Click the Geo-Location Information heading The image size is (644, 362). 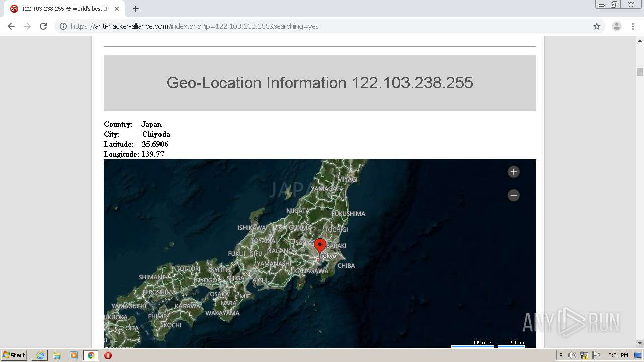pos(319,83)
